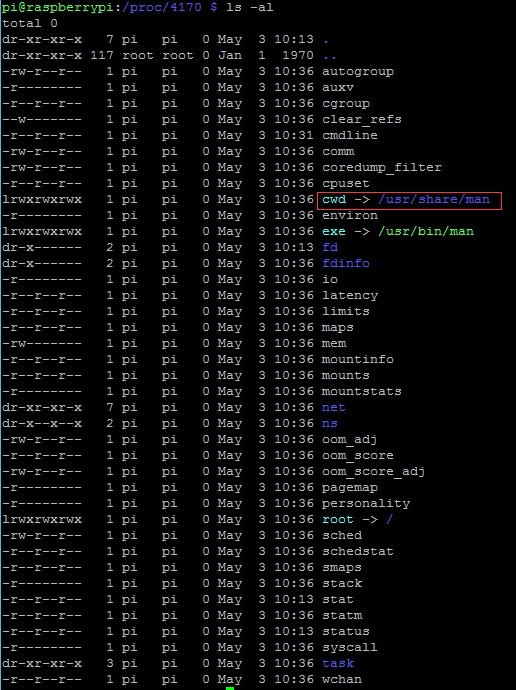The width and height of the screenshot is (516, 690).
Task: Click the 'ls -al' command text
Action: 249,7
